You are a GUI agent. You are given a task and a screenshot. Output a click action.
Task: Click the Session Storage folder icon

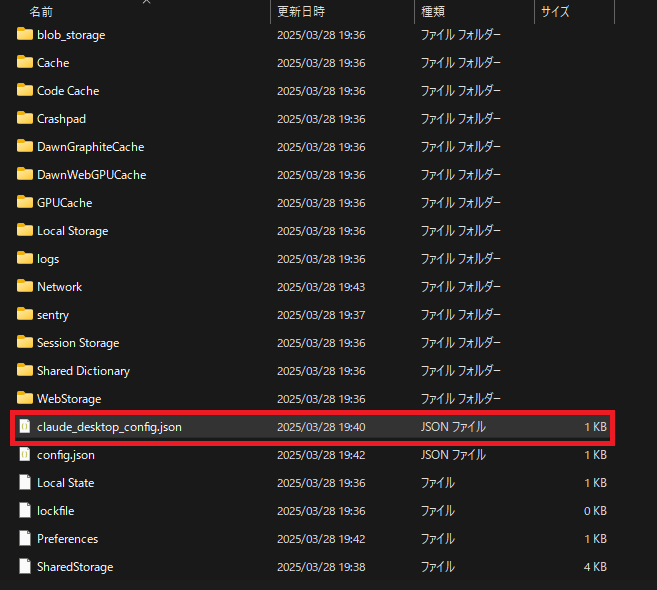(25, 342)
